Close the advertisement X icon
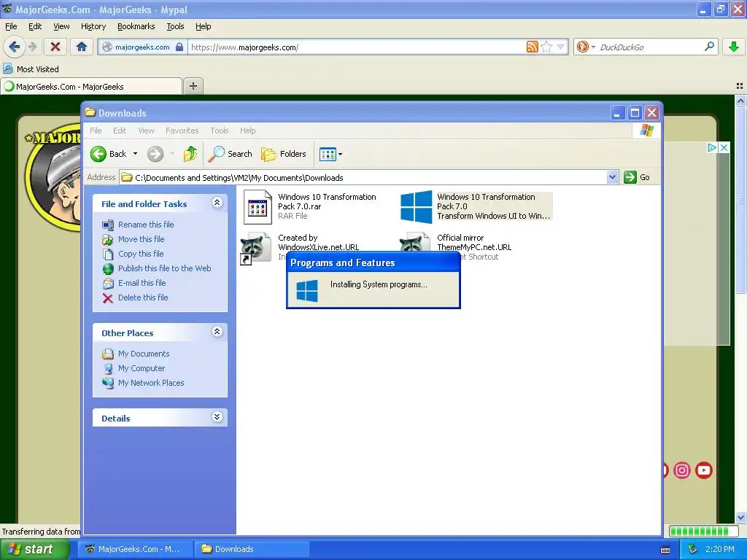The width and height of the screenshot is (747, 560). pos(724,147)
